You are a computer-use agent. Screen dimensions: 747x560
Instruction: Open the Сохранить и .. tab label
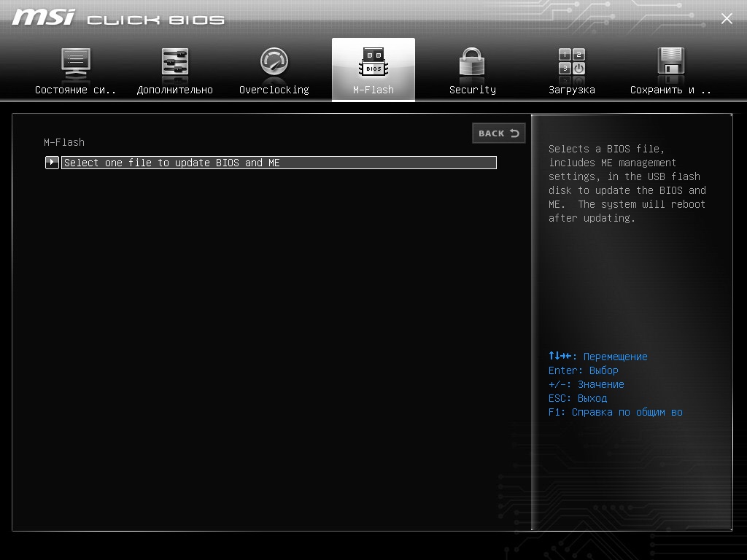pos(671,90)
